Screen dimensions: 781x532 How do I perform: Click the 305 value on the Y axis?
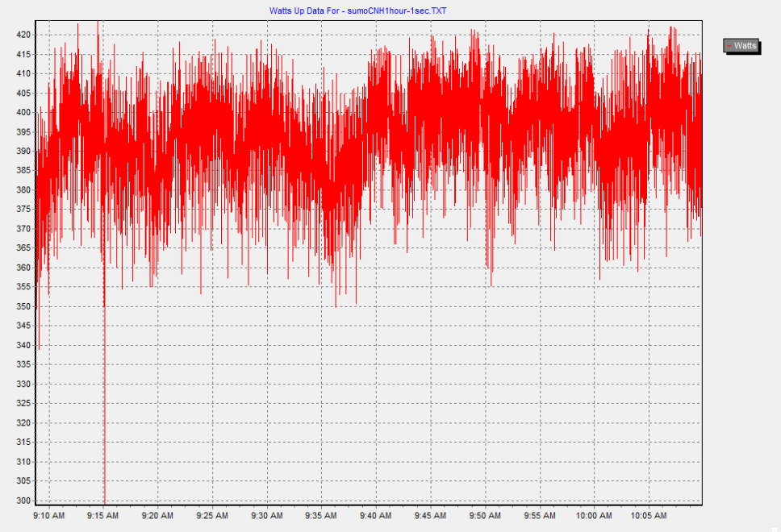(x=23, y=481)
